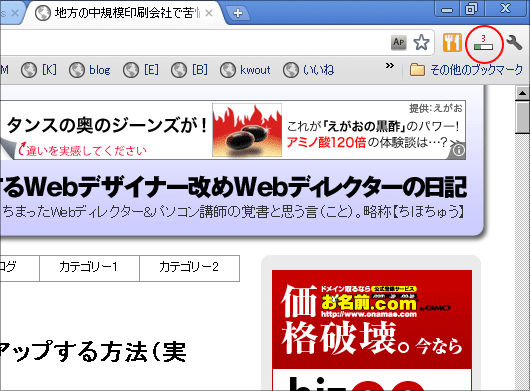Click the article heading アップする方法
Image resolution: width=530 pixels, height=391 pixels.
pos(93,351)
